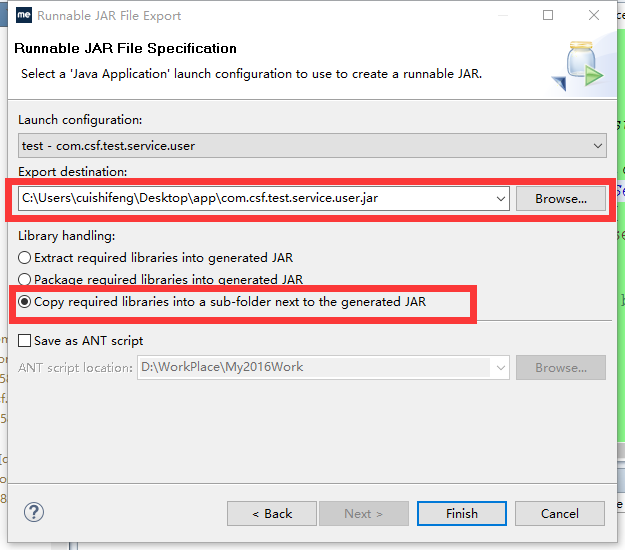Click the JAR jar wizard banner icon
The height and width of the screenshot is (550, 625).
[578, 66]
